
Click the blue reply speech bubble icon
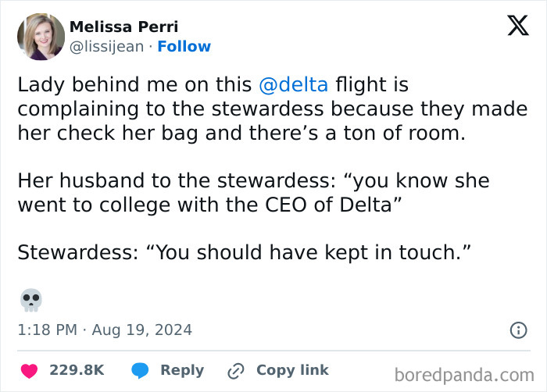[141, 370]
